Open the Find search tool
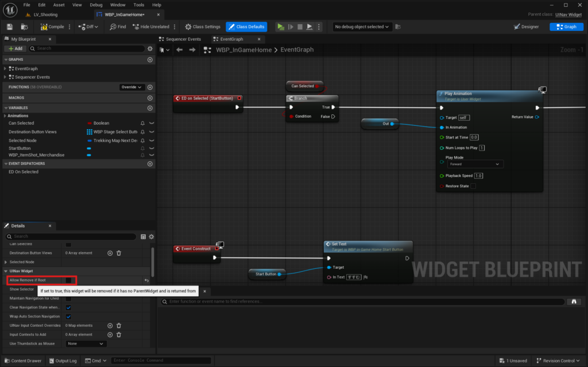Screen dimensions: 588x367 click(118, 26)
